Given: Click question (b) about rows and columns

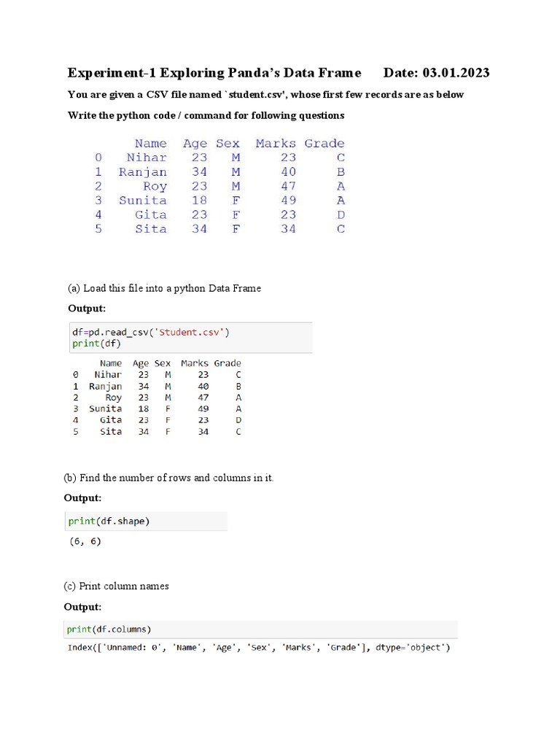Looking at the screenshot, I should [169, 478].
